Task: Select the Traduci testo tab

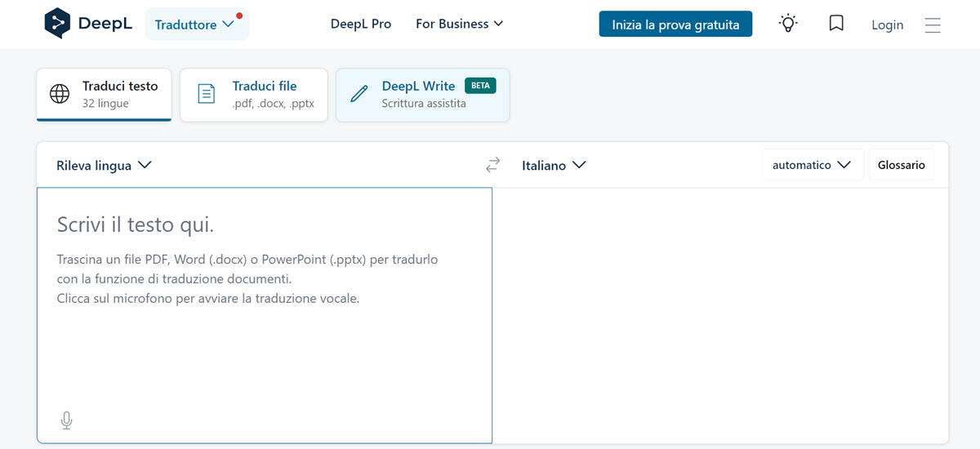Action: point(104,94)
